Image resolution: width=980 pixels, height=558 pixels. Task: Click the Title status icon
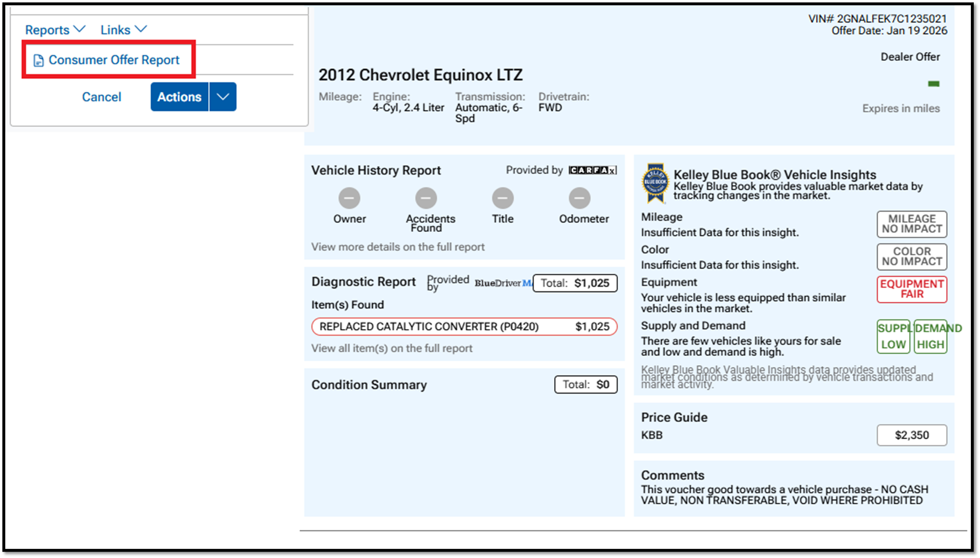[503, 198]
